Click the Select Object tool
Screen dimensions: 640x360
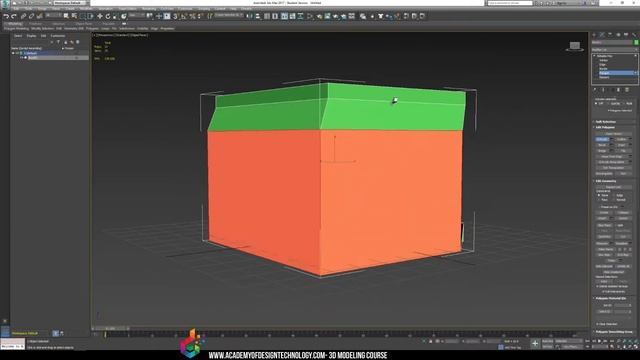click(66, 16)
